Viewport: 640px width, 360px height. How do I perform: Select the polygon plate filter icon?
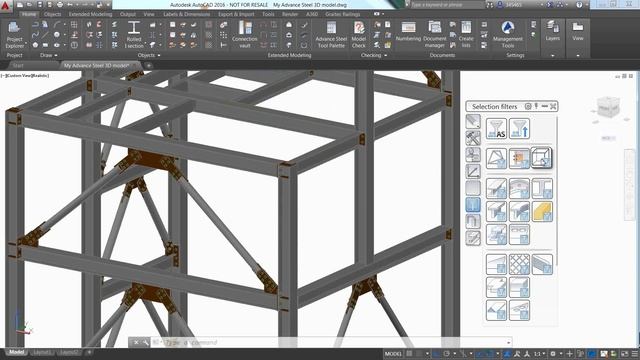[x=496, y=158]
